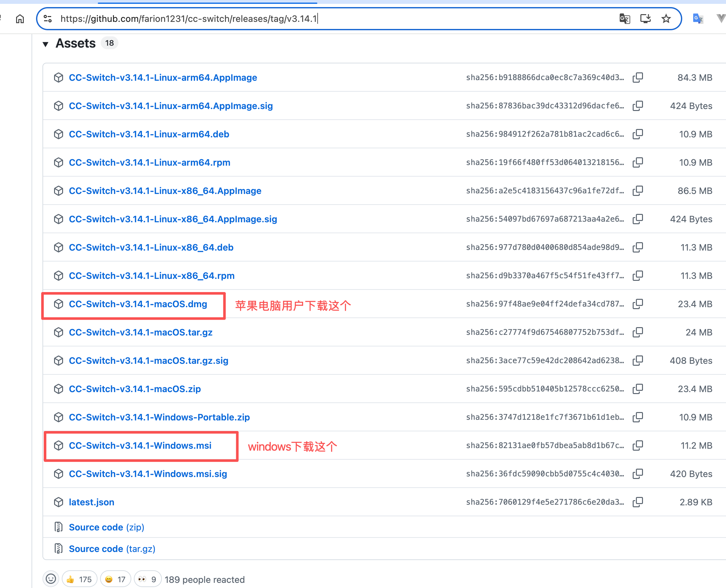Viewport: 726px width, 588px height.
Task: Download CC-Switch-v3.14.1-Linux-arm64.rpm
Action: 149,162
